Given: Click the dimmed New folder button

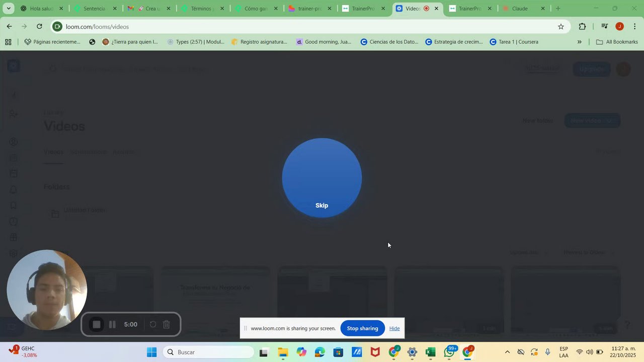Looking at the screenshot, I should (537, 121).
